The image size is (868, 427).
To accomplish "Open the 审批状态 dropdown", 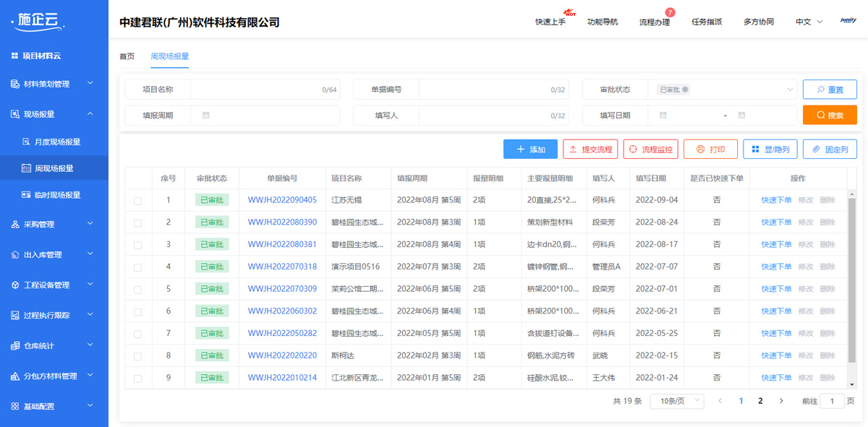I will click(722, 90).
